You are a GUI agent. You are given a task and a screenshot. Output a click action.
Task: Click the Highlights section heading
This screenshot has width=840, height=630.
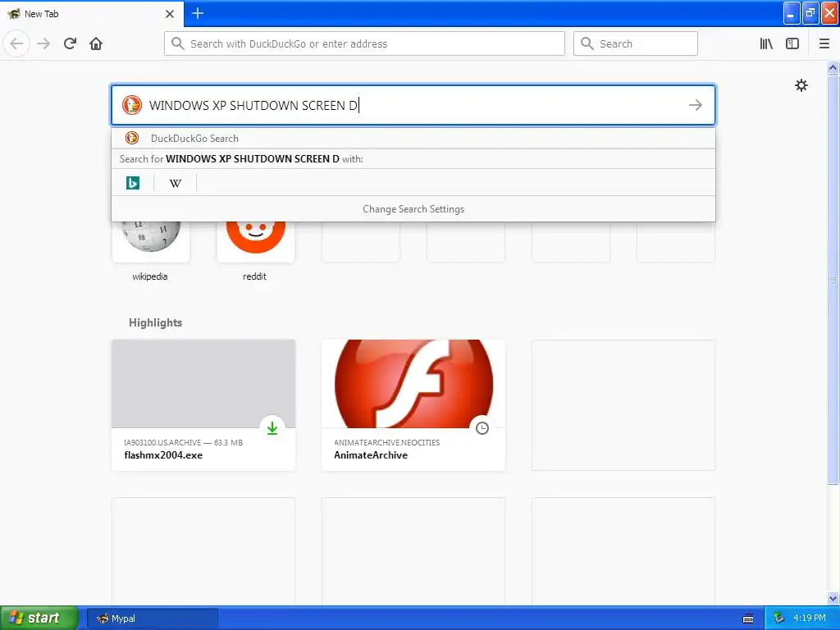(155, 322)
